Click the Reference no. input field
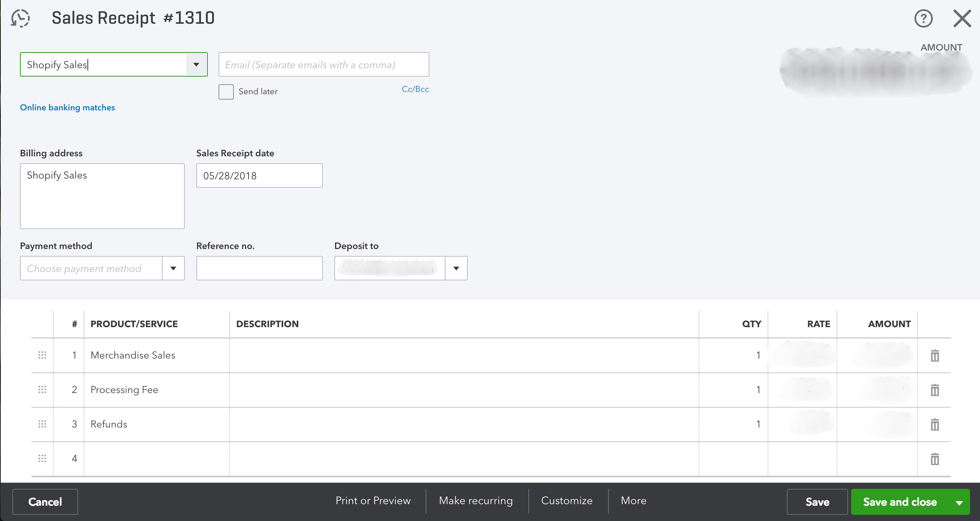This screenshot has width=980, height=521. click(x=259, y=268)
